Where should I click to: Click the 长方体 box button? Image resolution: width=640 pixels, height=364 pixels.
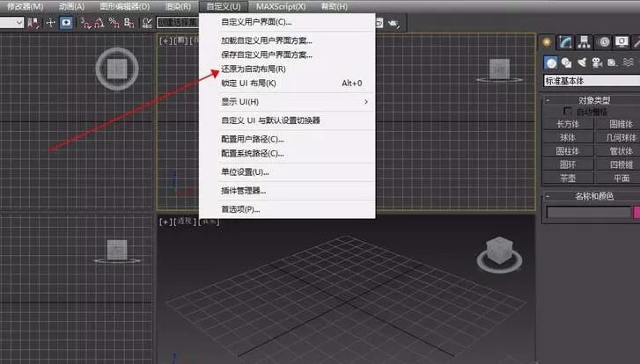point(568,124)
